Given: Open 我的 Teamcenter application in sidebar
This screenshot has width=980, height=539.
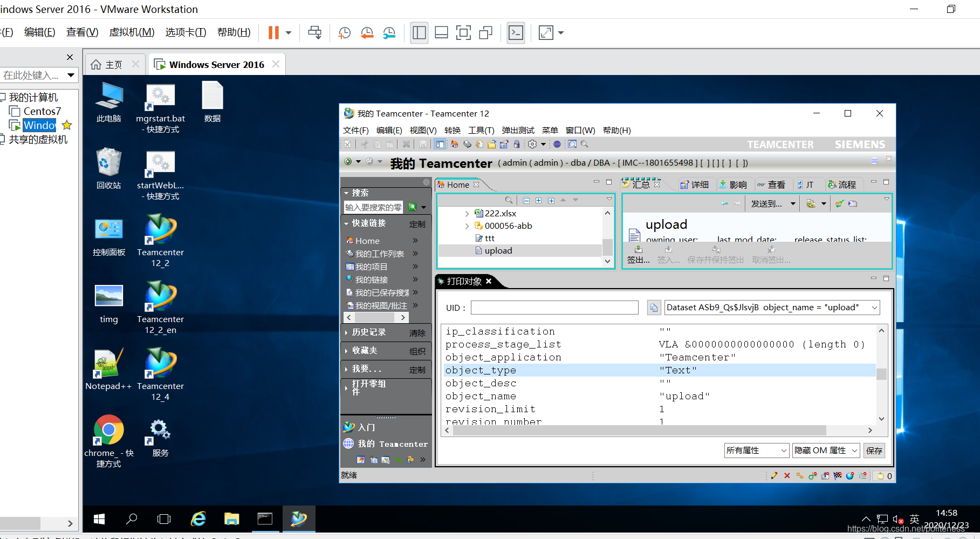Looking at the screenshot, I should click(x=386, y=444).
